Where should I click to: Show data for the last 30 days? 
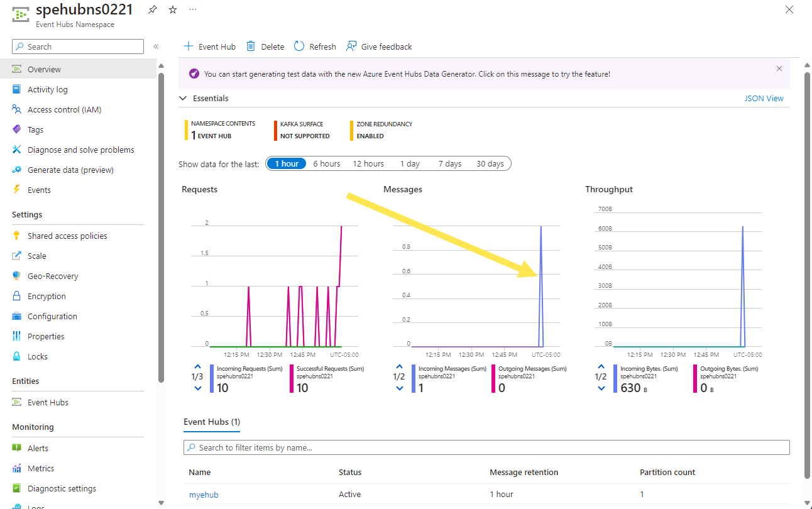pyautogui.click(x=490, y=163)
